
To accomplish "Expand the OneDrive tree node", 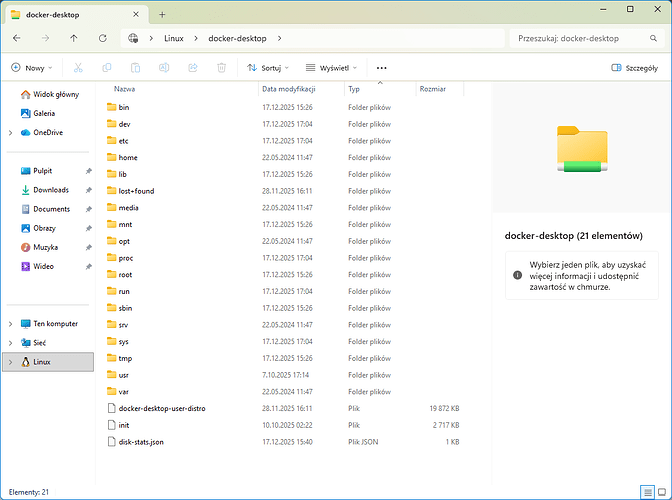I will tap(10, 132).
